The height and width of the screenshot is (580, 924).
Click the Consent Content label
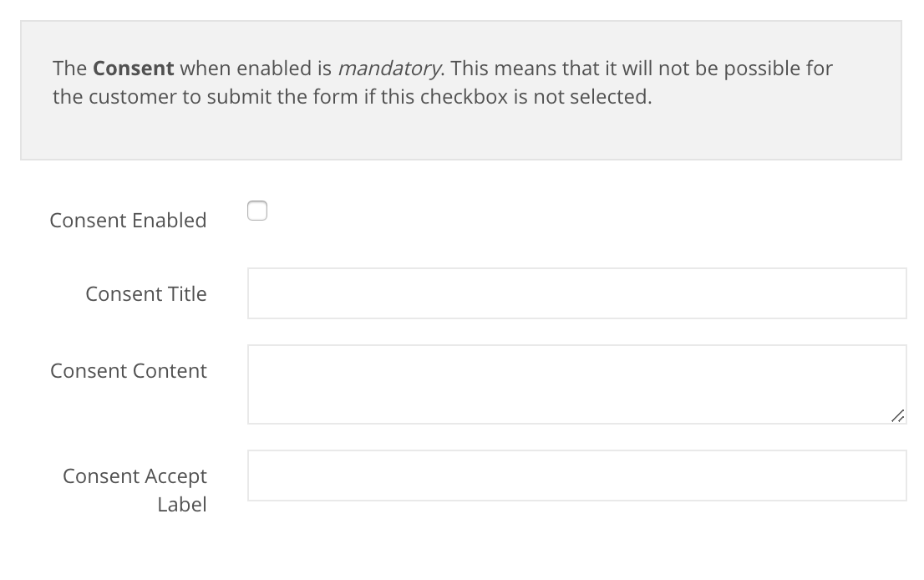[128, 370]
